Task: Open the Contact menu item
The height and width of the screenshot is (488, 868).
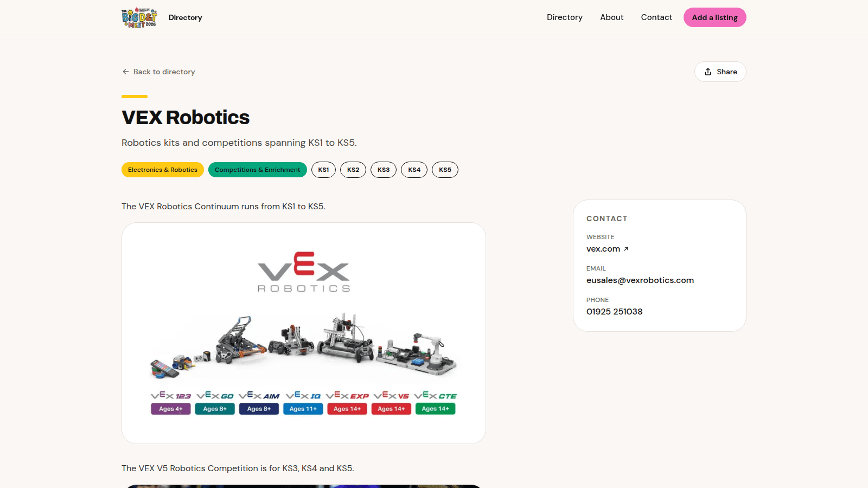Action: click(x=656, y=17)
